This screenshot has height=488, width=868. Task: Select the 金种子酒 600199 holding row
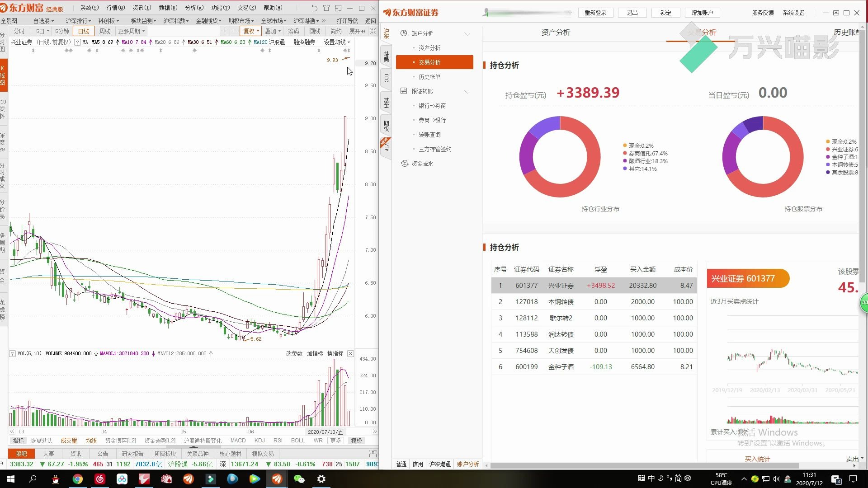pos(594,367)
